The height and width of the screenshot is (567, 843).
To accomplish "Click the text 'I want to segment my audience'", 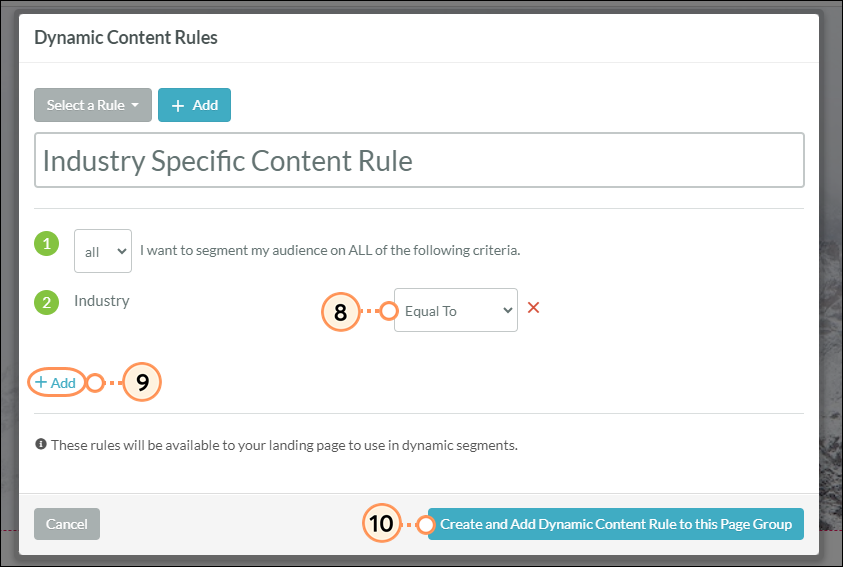I will coord(227,250).
